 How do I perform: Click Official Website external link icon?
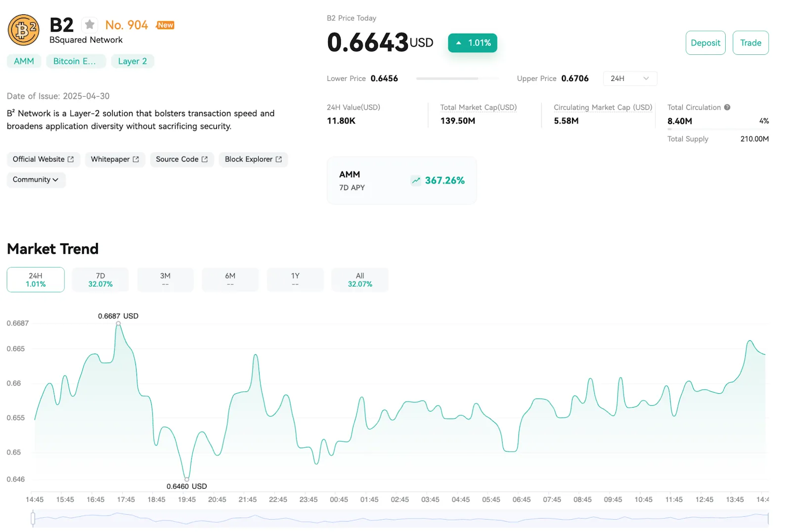coord(71,159)
